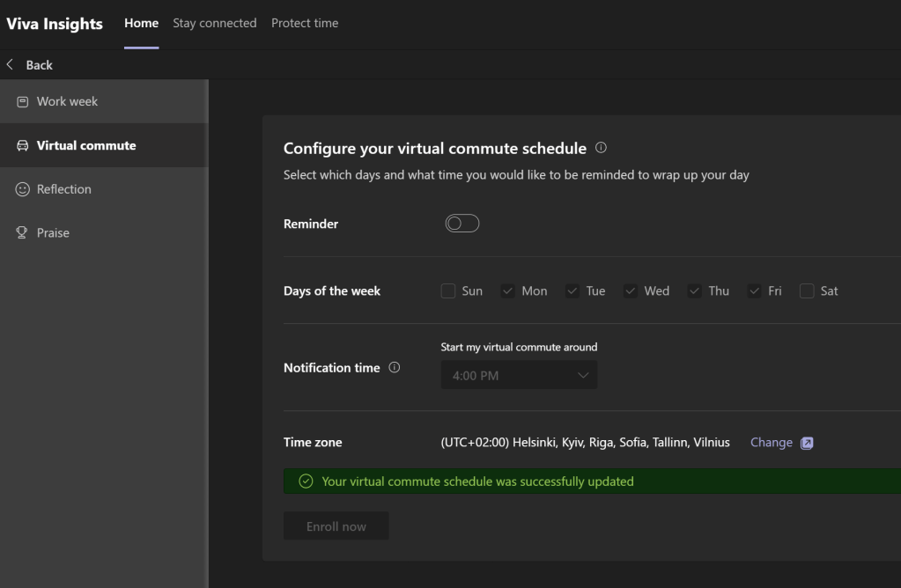Check the Sun day checkbox

point(448,291)
